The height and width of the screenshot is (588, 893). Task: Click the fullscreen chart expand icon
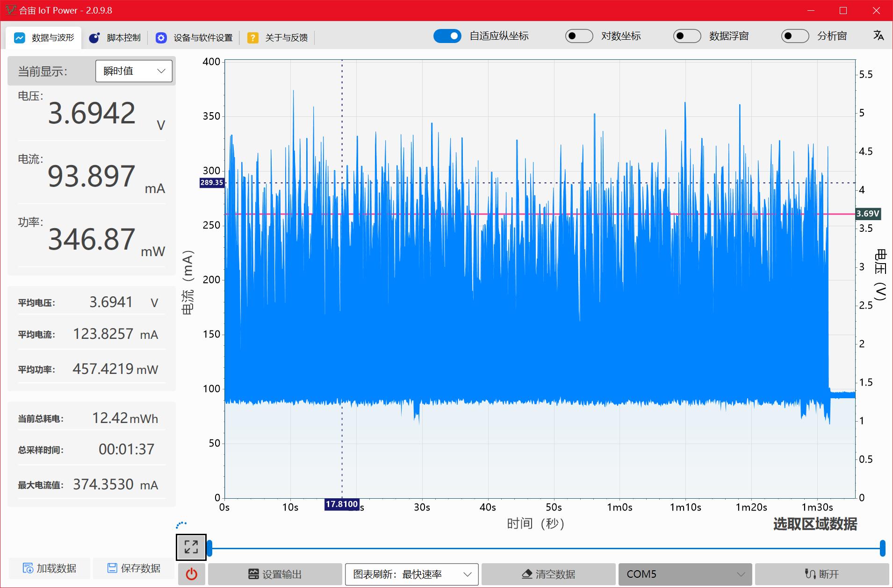point(191,546)
